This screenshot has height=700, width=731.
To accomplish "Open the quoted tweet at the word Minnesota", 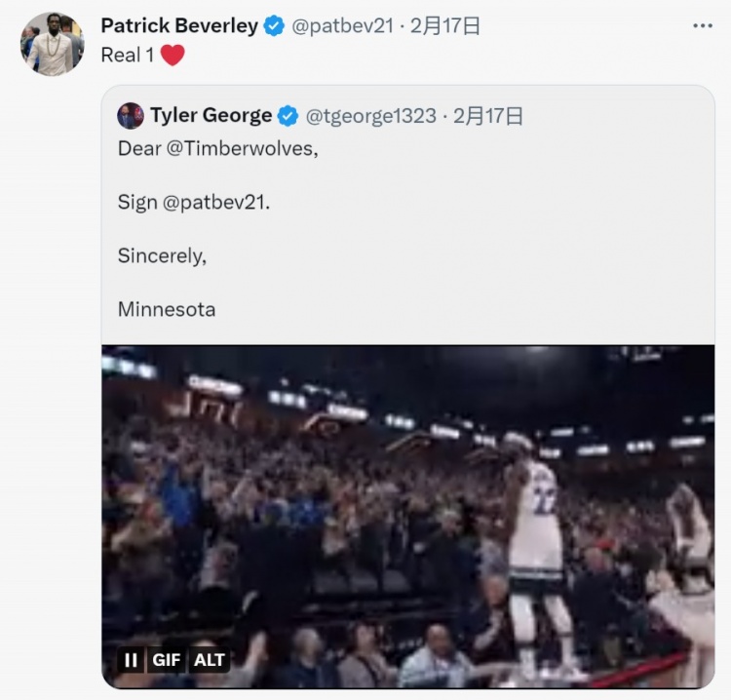I will pyautogui.click(x=167, y=310).
